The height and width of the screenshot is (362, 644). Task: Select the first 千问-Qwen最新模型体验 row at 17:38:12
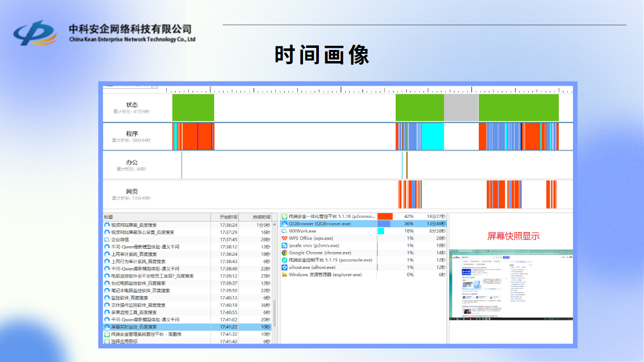[x=187, y=247]
